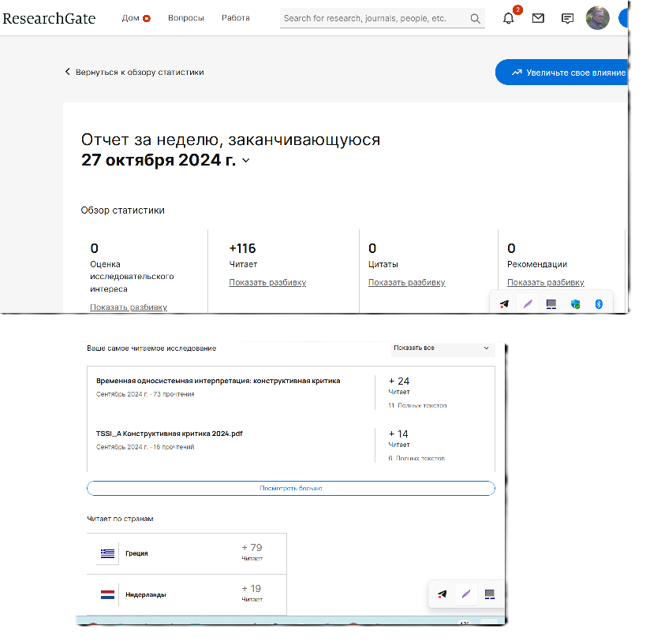Click Читает по странам heading
This screenshot has width=646, height=644.
(120, 519)
